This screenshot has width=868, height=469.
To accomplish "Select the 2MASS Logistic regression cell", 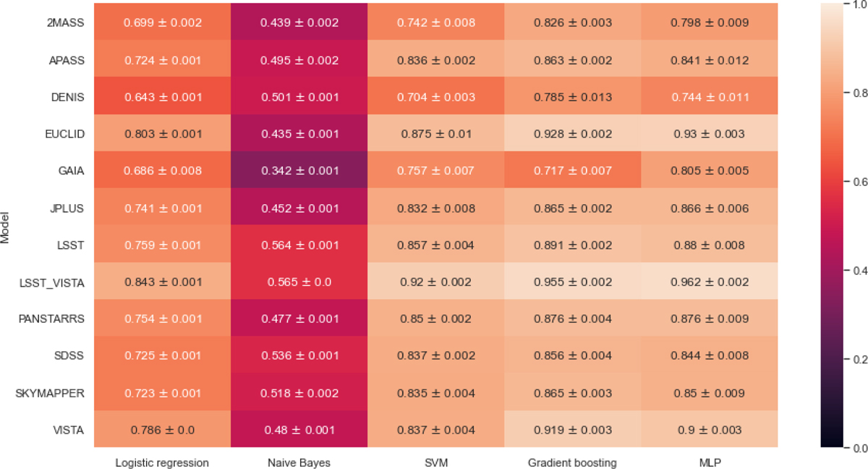I will tap(162, 22).
